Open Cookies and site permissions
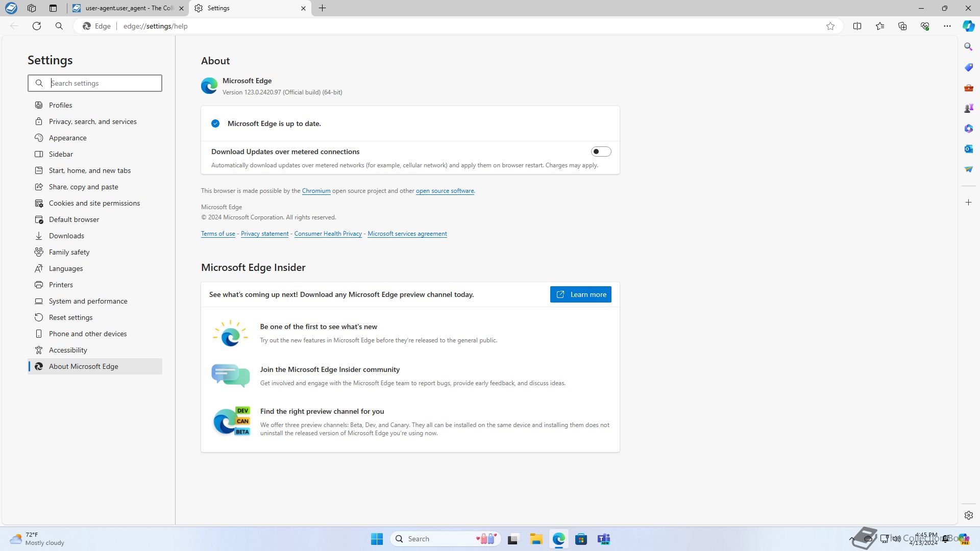The width and height of the screenshot is (980, 551). (x=95, y=203)
